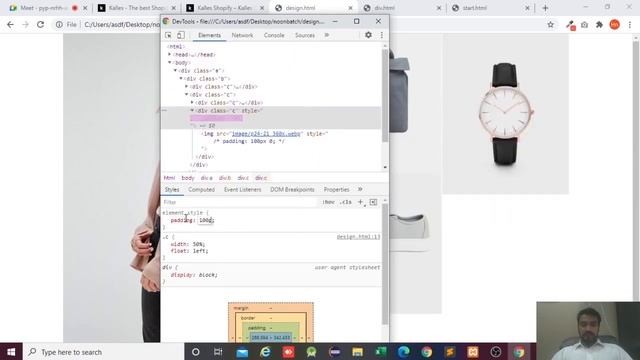The width and height of the screenshot is (640, 360).
Task: Open the Properties sidebar tab
Action: [336, 190]
